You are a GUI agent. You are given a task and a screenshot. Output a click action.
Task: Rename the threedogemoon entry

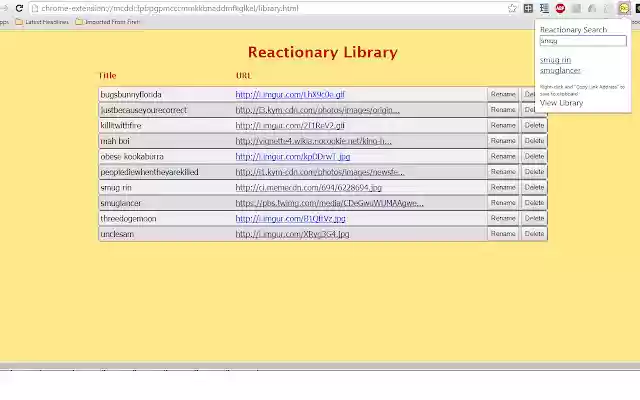tap(503, 218)
